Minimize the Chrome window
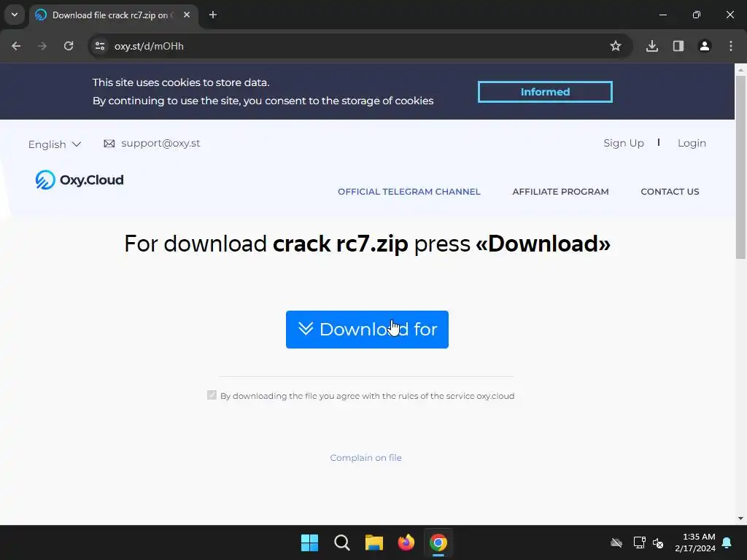The width and height of the screenshot is (747, 560). [662, 15]
